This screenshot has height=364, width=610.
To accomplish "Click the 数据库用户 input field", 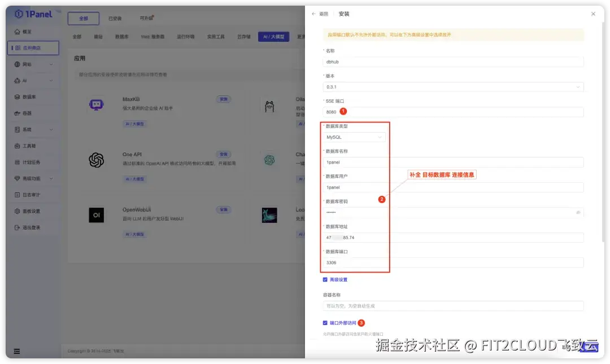I will click(x=453, y=187).
